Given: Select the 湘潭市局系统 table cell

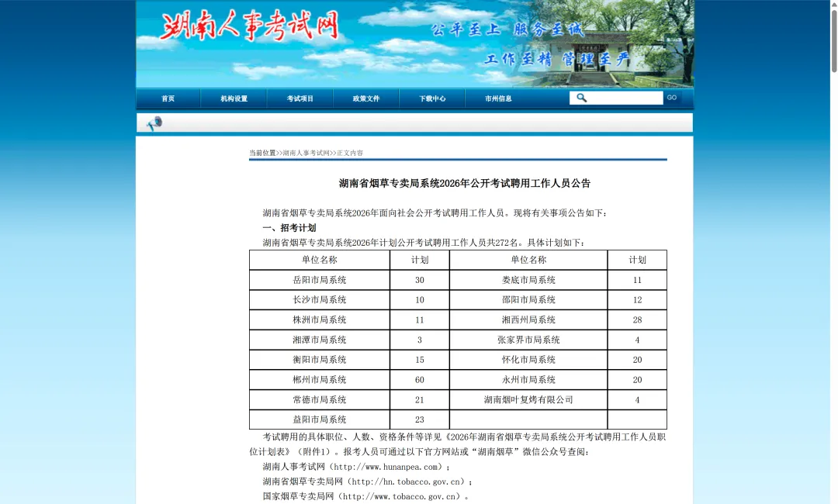Looking at the screenshot, I should coord(320,340).
